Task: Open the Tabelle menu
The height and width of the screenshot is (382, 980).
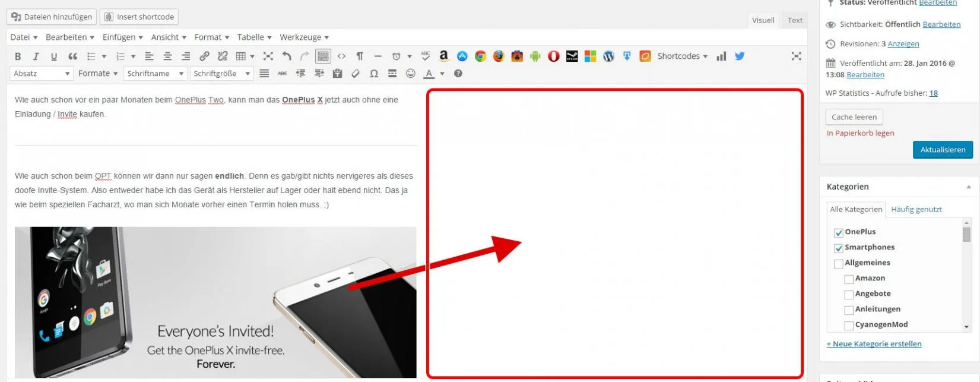Action: 254,37
